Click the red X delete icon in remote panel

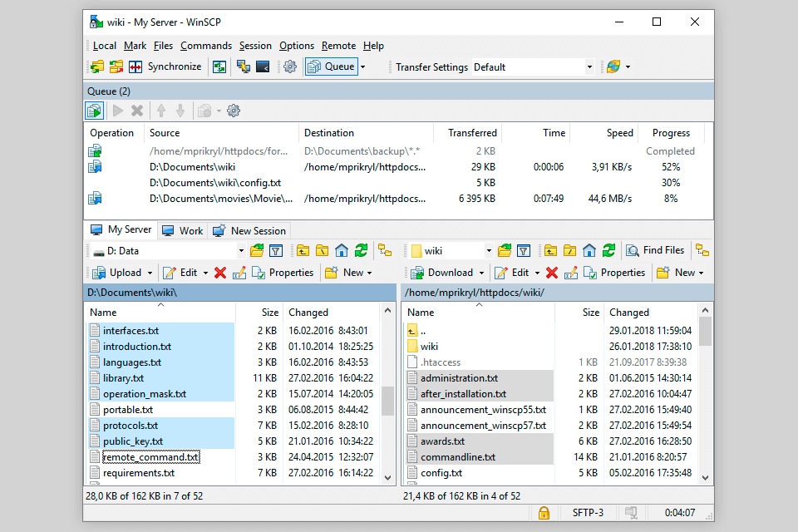(552, 273)
